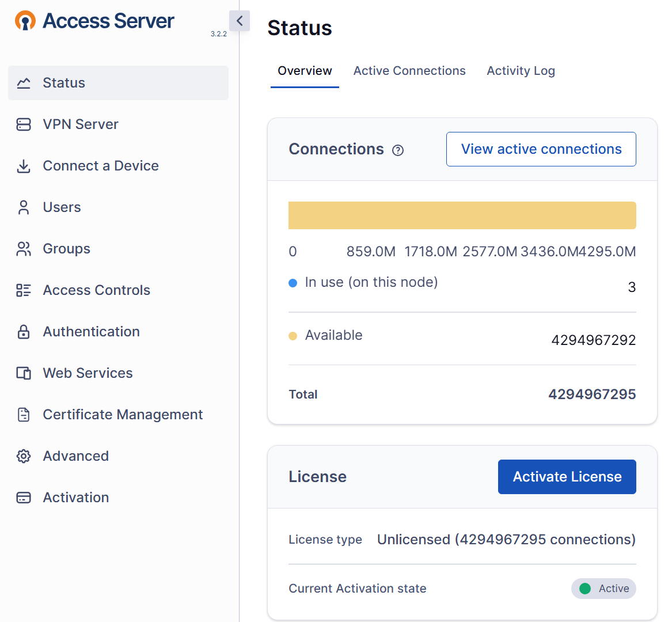Screen dimensions: 672x622
Task: Click the Web Services devices icon
Action: [x=24, y=373]
